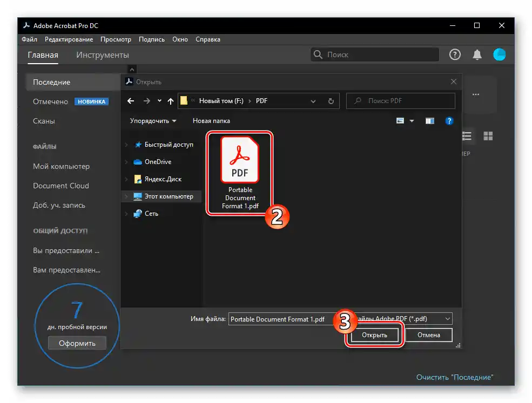Click the Оформить button

point(77,343)
